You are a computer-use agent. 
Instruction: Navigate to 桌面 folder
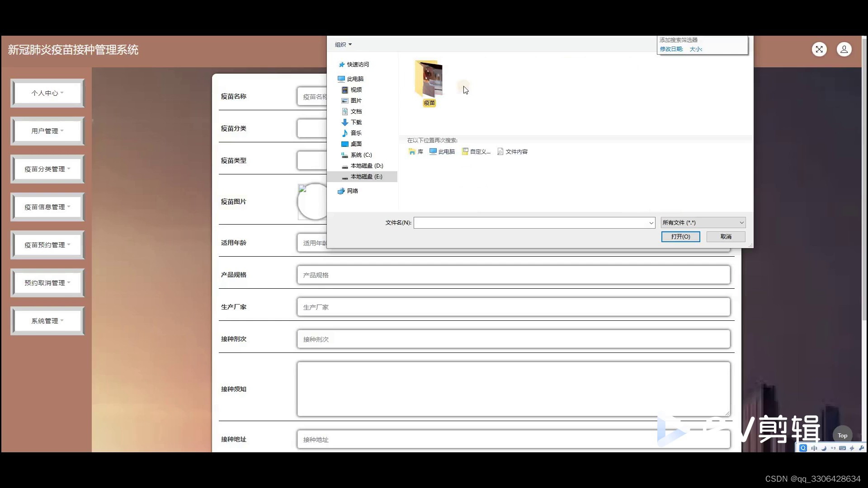356,144
